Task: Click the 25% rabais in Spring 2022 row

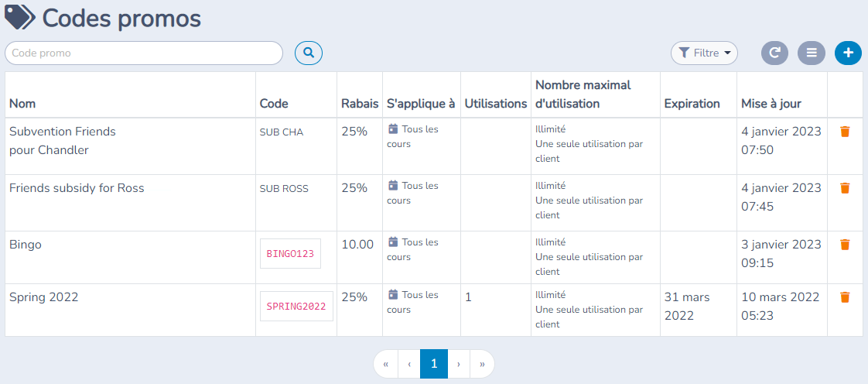Action: coord(354,297)
